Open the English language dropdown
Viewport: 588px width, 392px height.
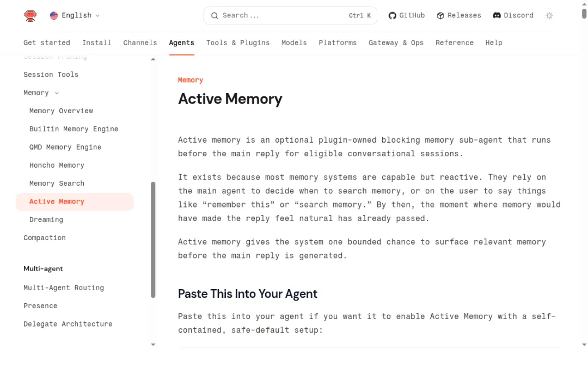(x=76, y=16)
